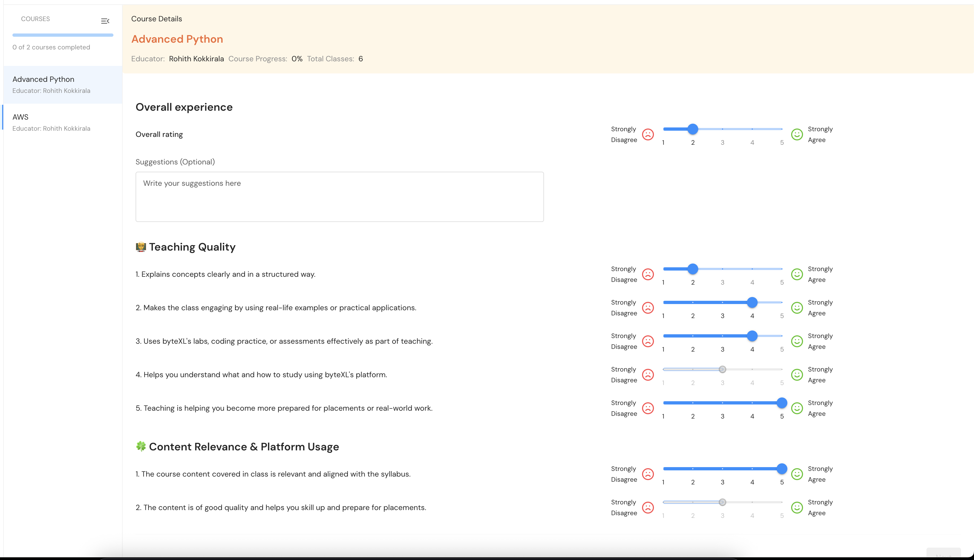Set byteXL's labs question slider to 2
974x560 pixels.
coord(693,336)
